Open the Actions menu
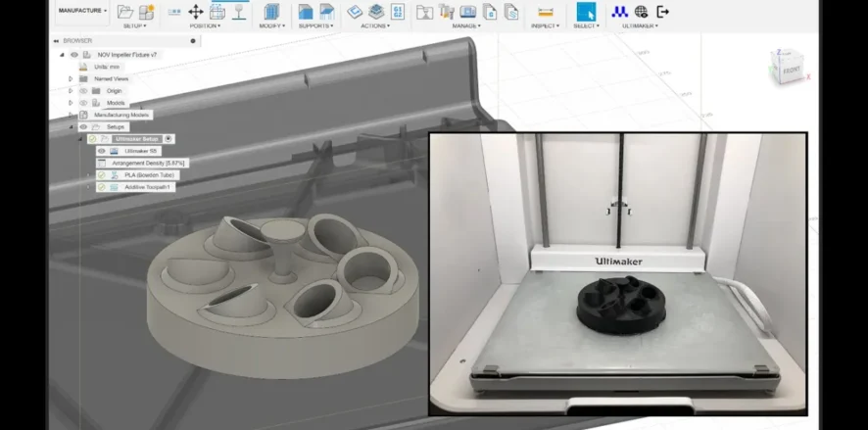This screenshot has height=430, width=868. (x=374, y=26)
